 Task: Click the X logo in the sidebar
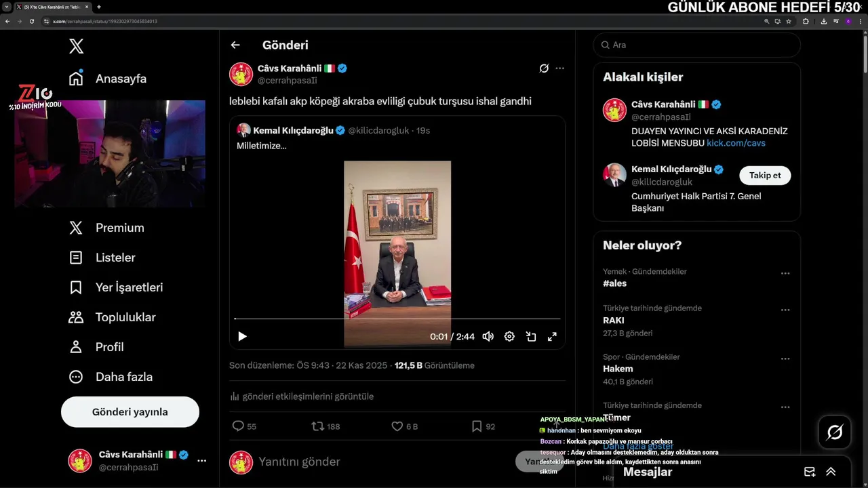pos(76,46)
